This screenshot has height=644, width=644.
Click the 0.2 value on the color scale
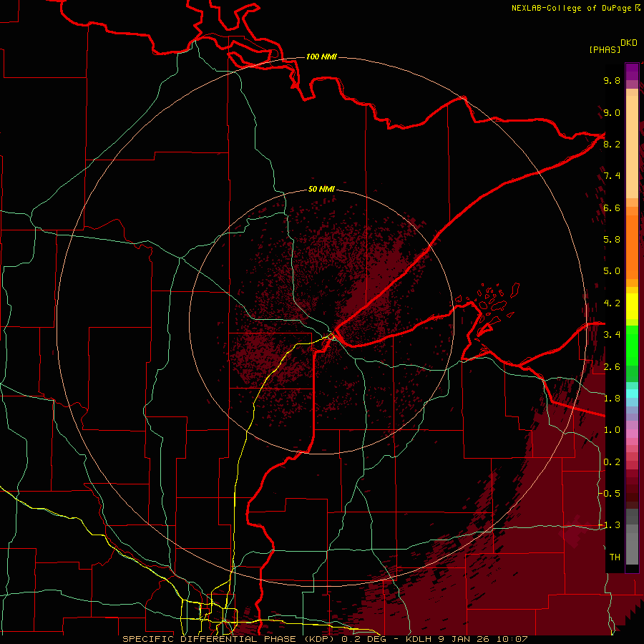pyautogui.click(x=612, y=462)
